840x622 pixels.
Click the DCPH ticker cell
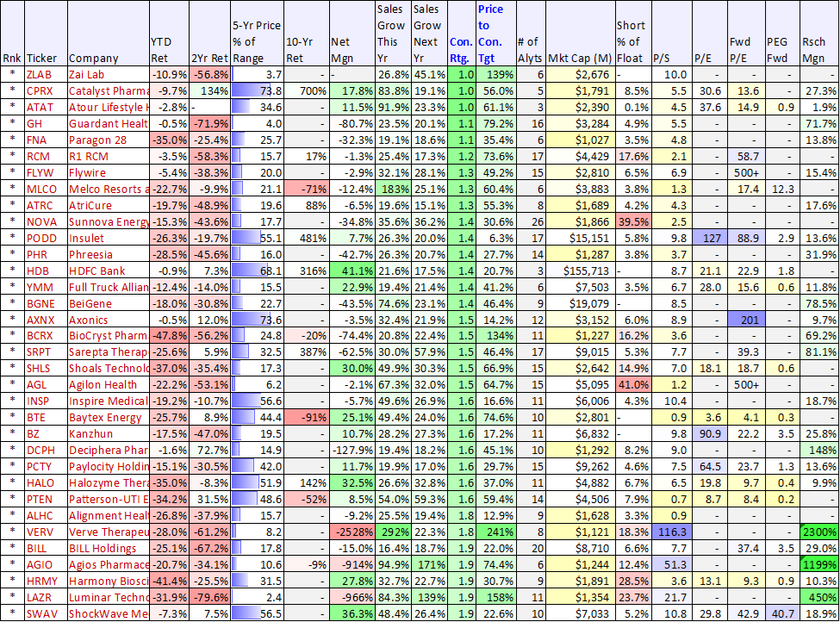click(46, 451)
